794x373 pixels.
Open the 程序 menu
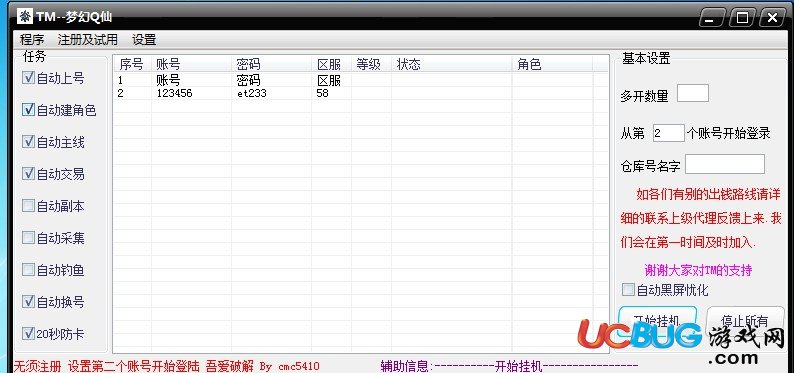(32, 39)
